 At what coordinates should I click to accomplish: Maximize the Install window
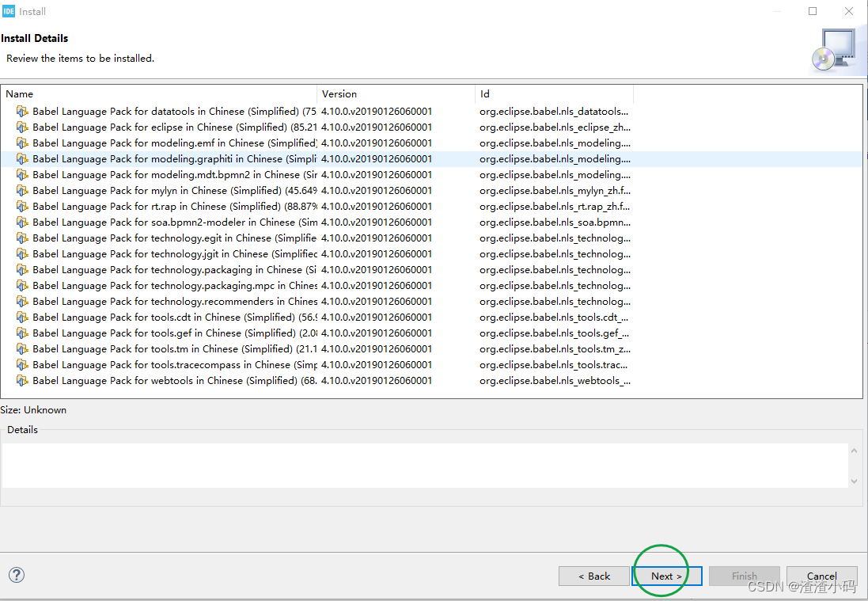pyautogui.click(x=813, y=11)
